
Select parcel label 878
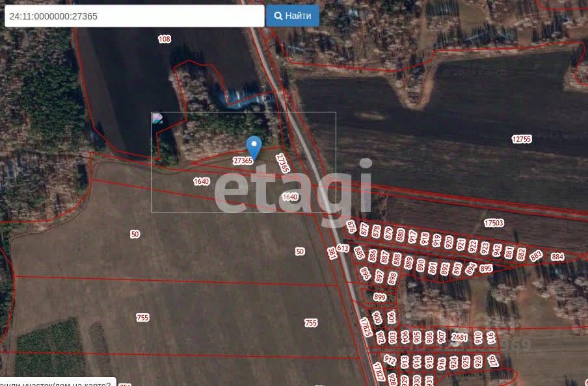point(377,231)
